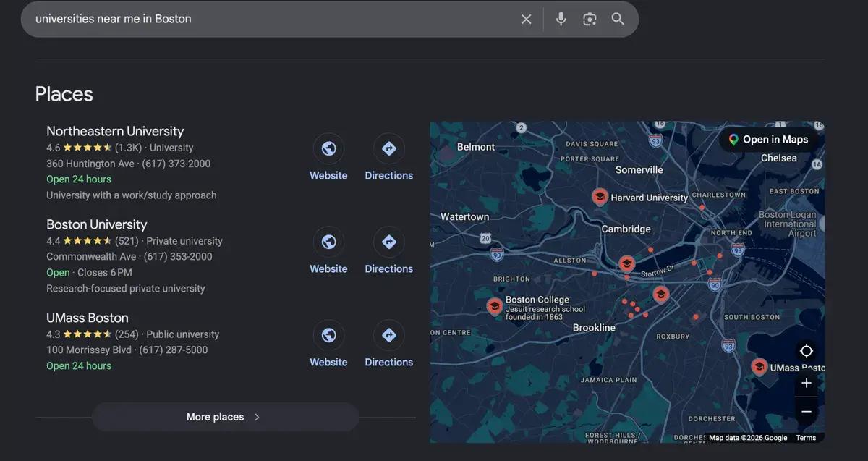The image size is (868, 461).
Task: Open Northeastern University listing title
Action: pyautogui.click(x=115, y=131)
